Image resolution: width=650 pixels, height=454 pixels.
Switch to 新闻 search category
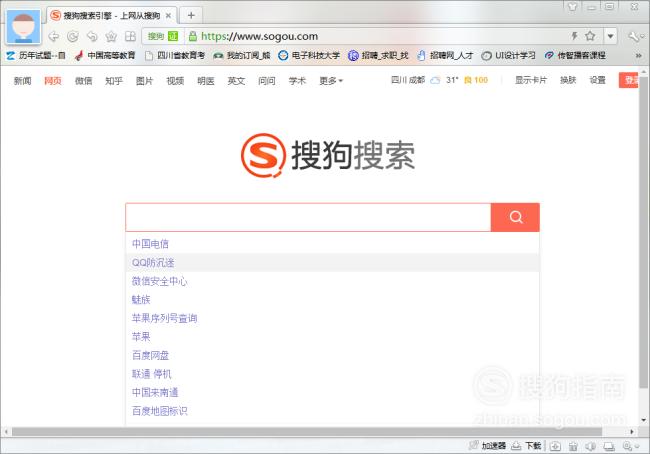click(22, 80)
